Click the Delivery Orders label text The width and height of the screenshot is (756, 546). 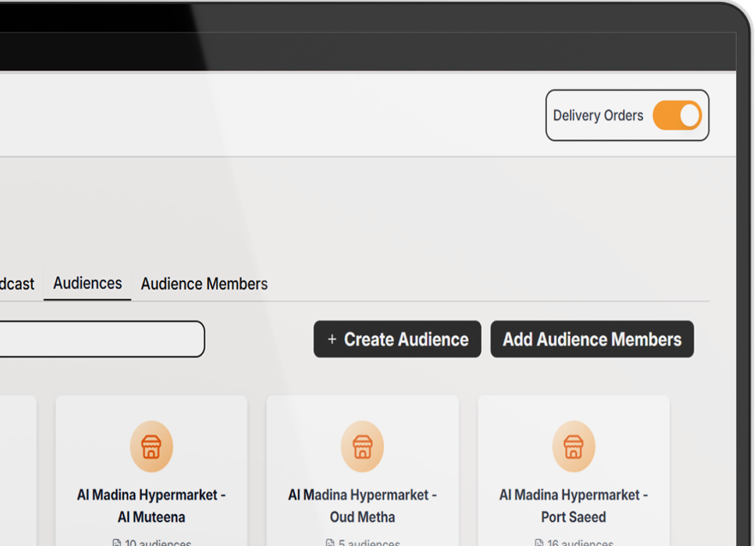point(598,116)
